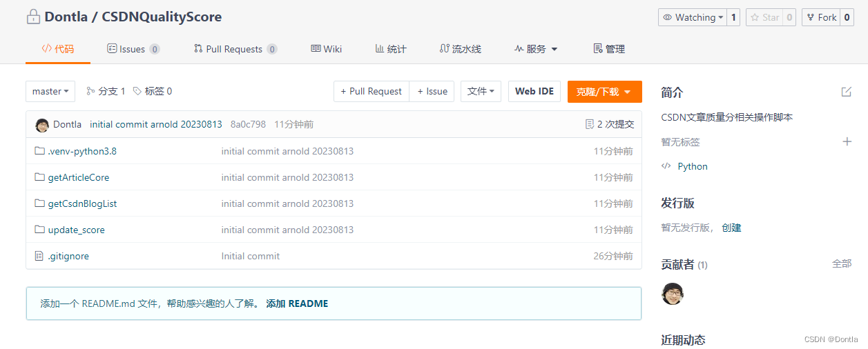The width and height of the screenshot is (868, 349).
Task: Click the update_score folder icon
Action: [39, 230]
